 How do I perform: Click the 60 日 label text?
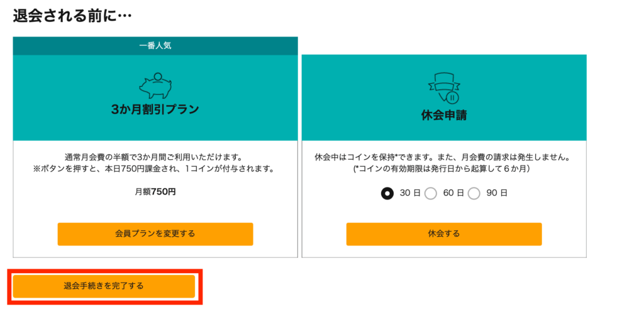[x=453, y=193]
